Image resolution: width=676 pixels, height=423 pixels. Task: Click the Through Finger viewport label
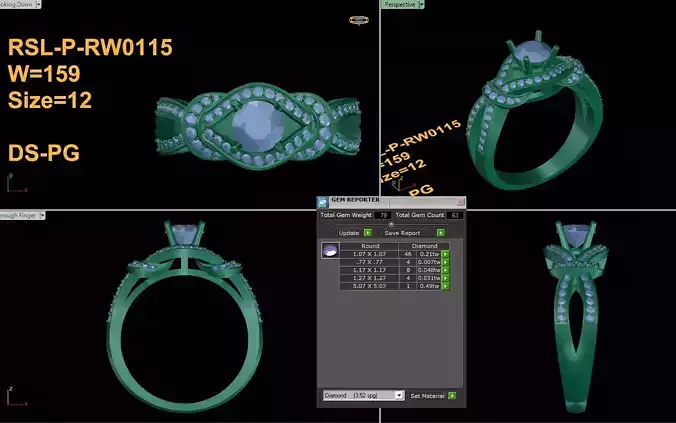pos(19,215)
